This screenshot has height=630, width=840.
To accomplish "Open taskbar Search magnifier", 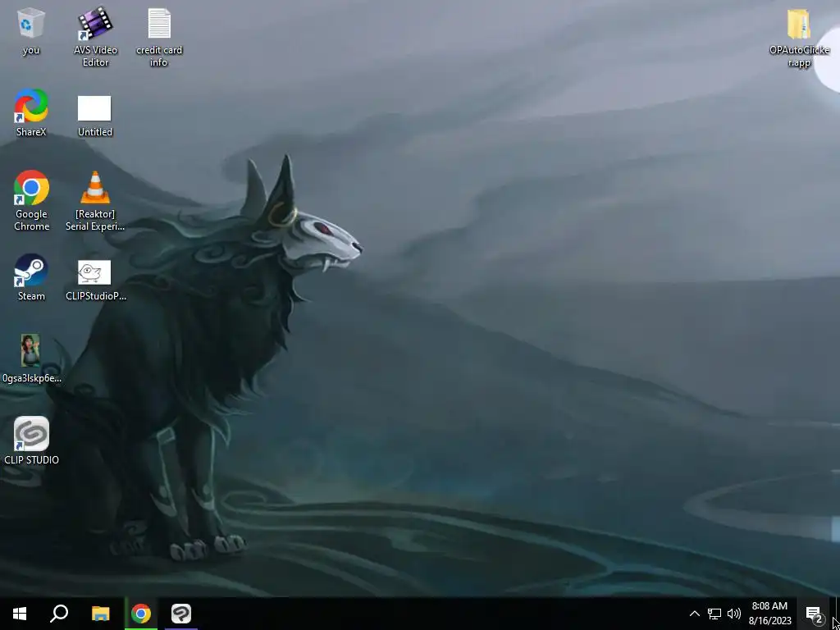I will 59,614.
